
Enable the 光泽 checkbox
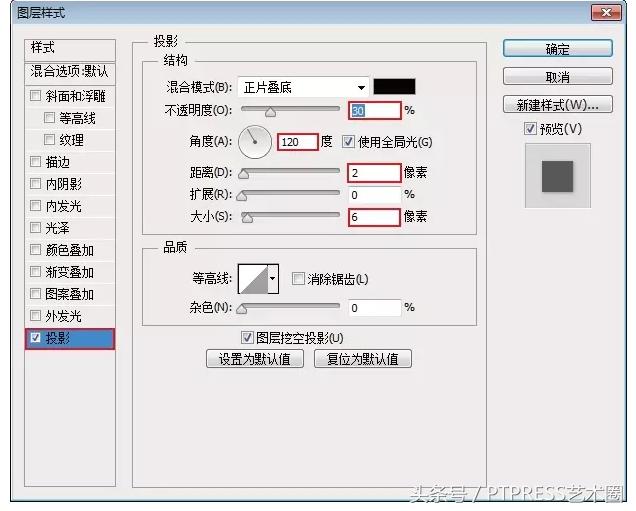35,228
